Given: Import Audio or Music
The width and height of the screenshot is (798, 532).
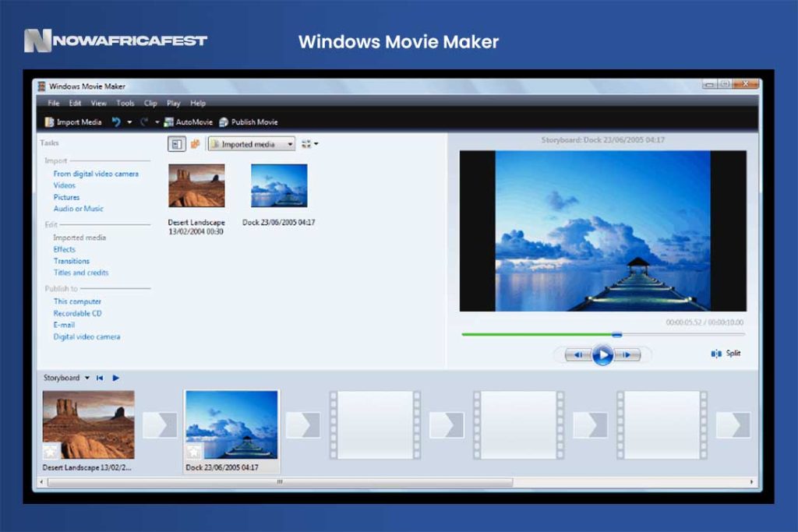Looking at the screenshot, I should click(x=78, y=209).
